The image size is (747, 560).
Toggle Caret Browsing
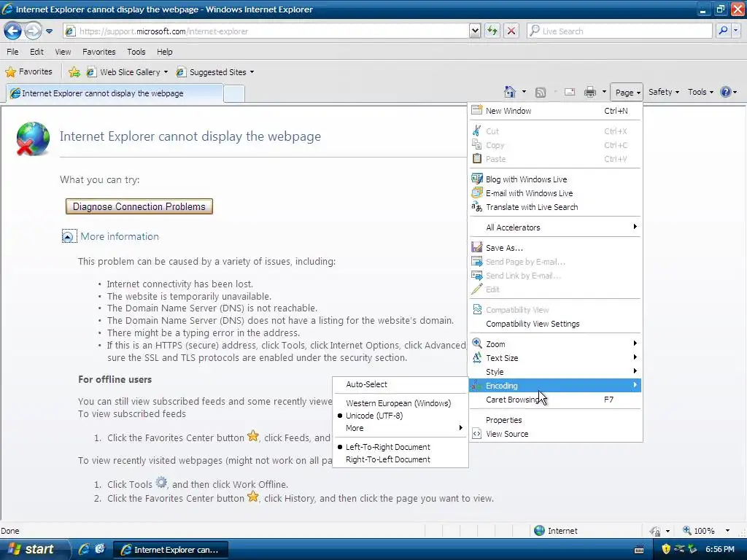(x=555, y=400)
